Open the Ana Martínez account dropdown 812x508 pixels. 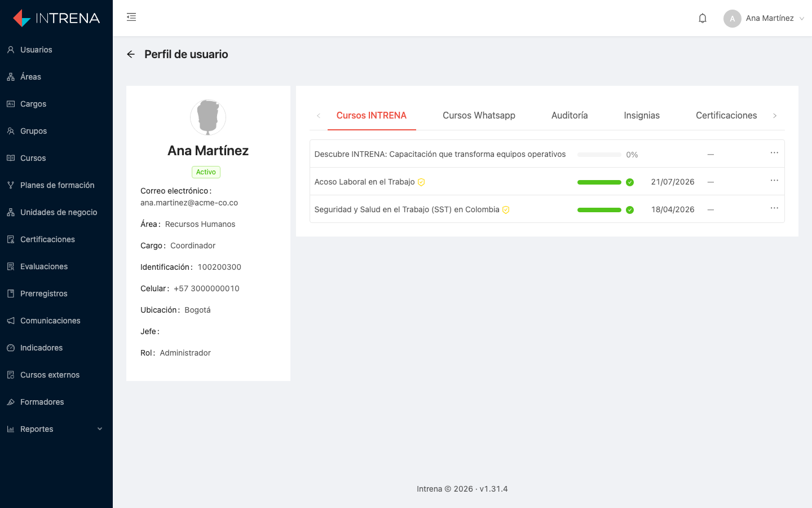click(x=764, y=18)
